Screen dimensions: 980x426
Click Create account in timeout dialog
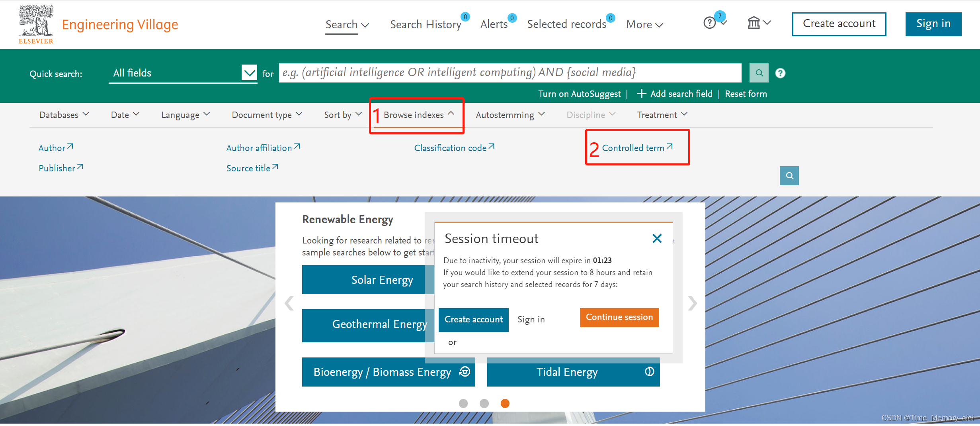click(474, 320)
